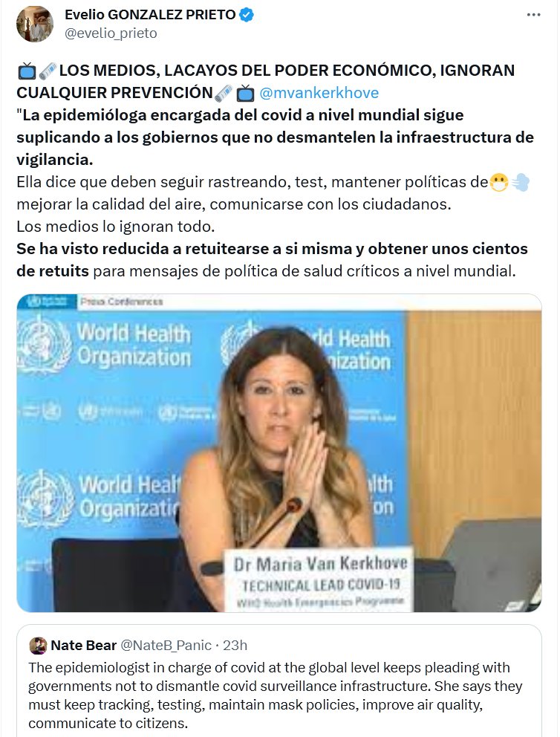Click Evelio's profile avatar picture

point(35,24)
